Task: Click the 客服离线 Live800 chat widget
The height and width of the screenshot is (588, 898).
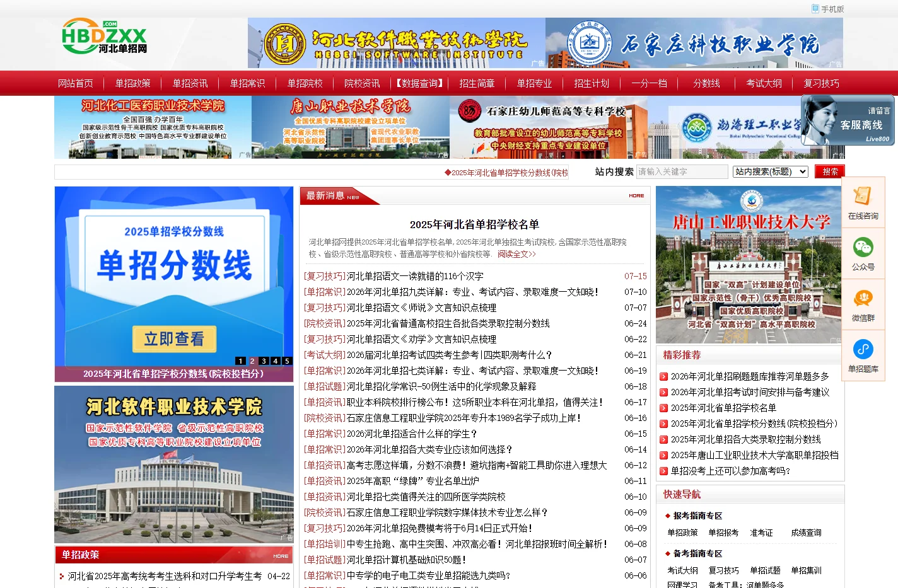Action: coord(848,120)
